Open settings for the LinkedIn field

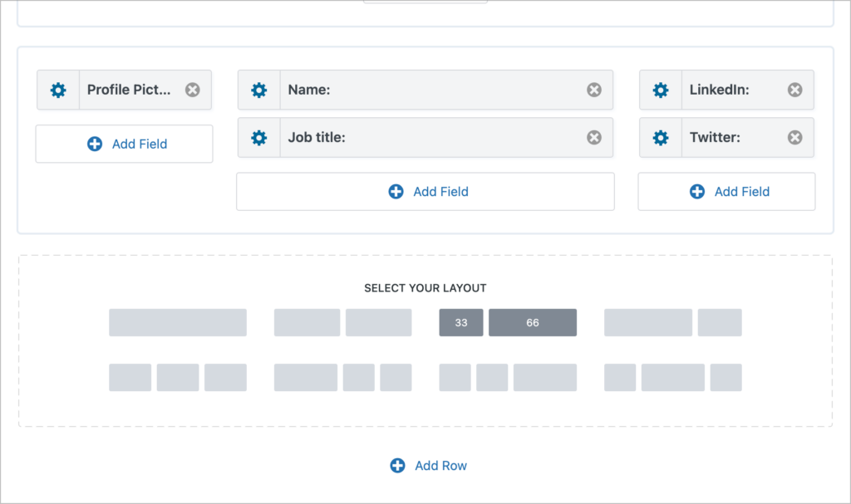661,90
